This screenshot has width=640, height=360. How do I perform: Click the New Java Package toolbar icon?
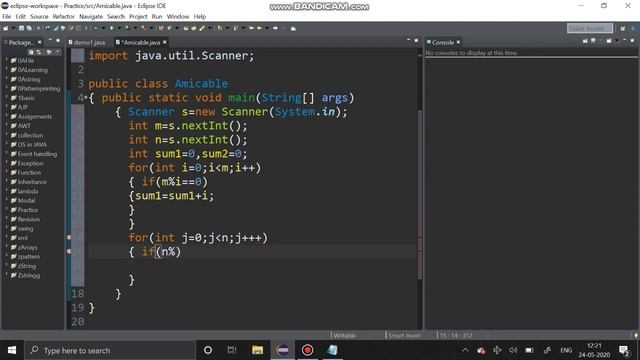pyautogui.click(x=161, y=28)
